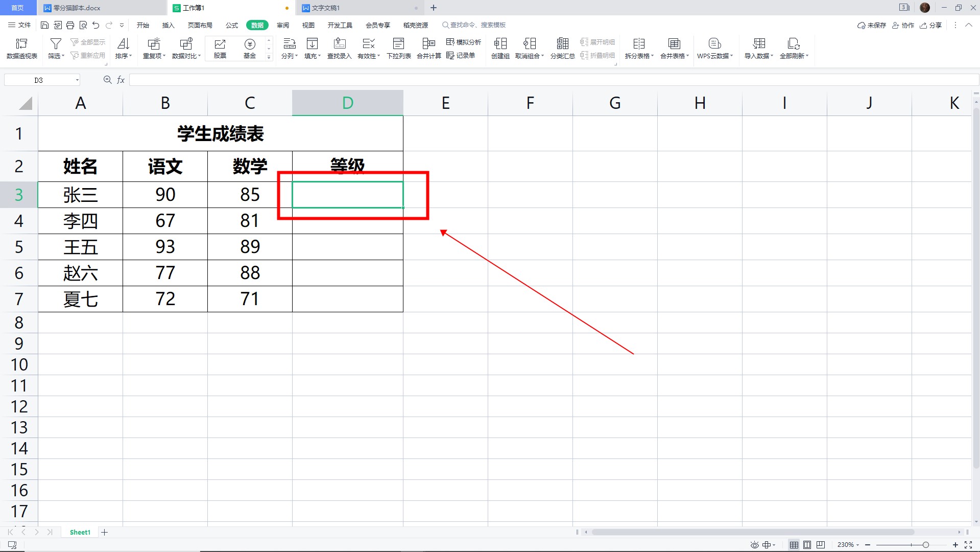980x552 pixels.
Task: Click the formula bar input field
Action: coord(554,80)
